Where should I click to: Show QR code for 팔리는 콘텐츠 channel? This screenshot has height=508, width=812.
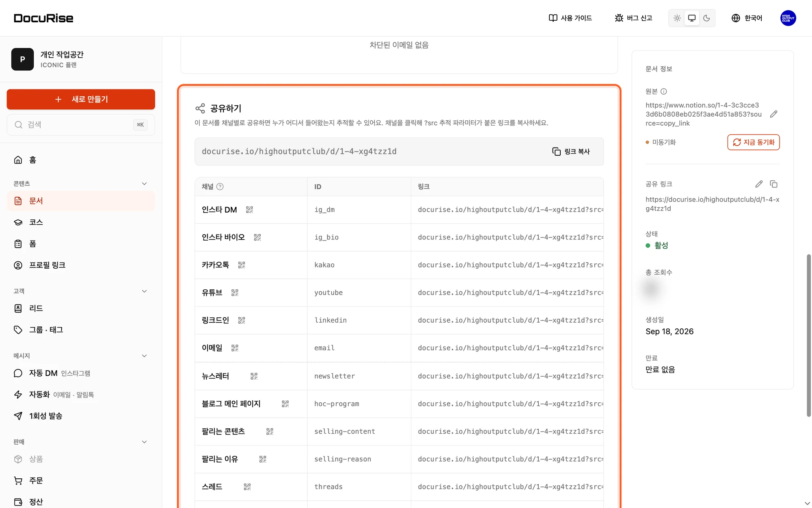[x=270, y=432]
